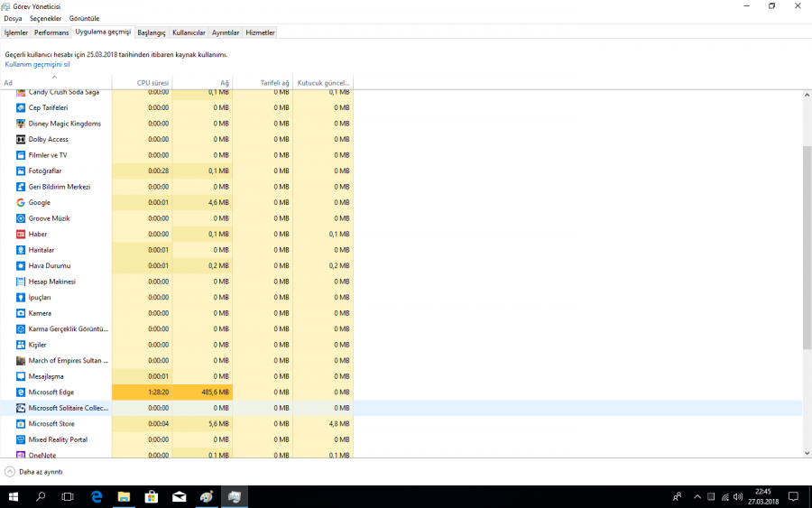Click the Haber app icon
This screenshot has height=508, width=812.
pos(21,234)
